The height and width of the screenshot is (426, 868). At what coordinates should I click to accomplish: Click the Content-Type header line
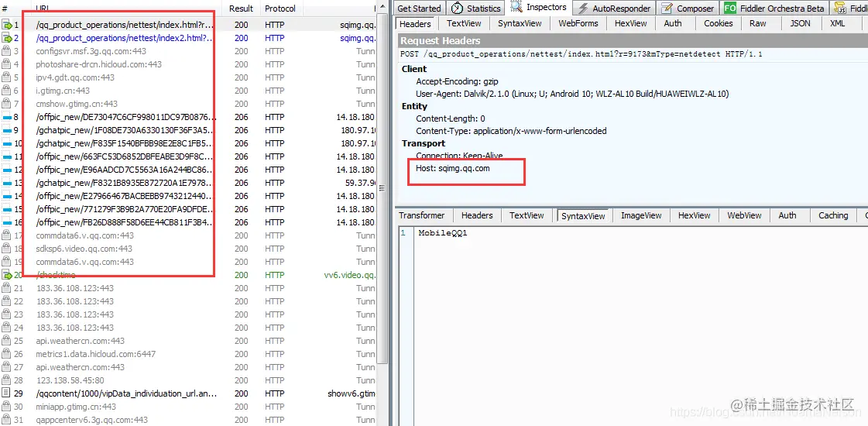pos(512,132)
